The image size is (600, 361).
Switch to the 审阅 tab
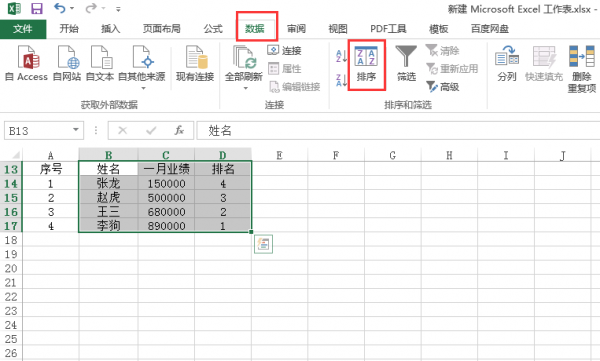tap(297, 29)
